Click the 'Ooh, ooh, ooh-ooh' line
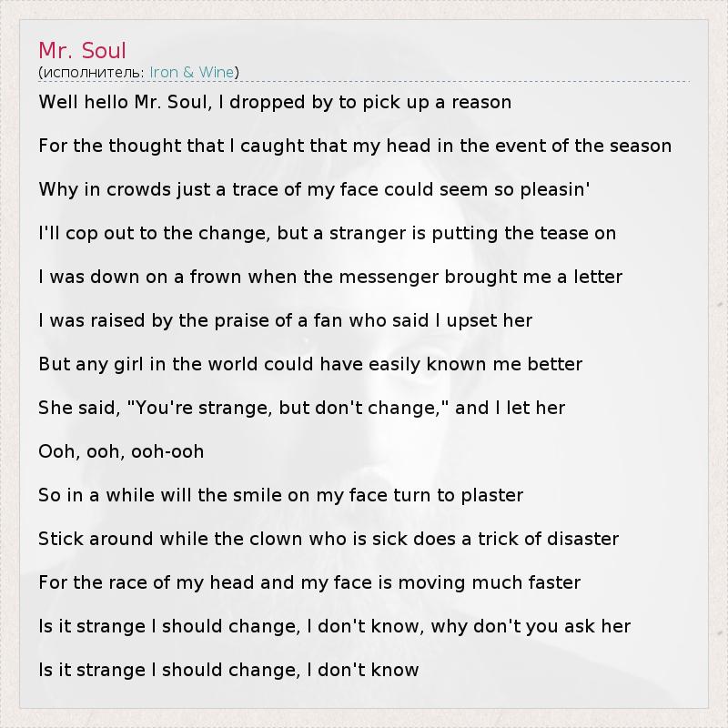Viewport: 728px width, 728px height. tap(121, 451)
